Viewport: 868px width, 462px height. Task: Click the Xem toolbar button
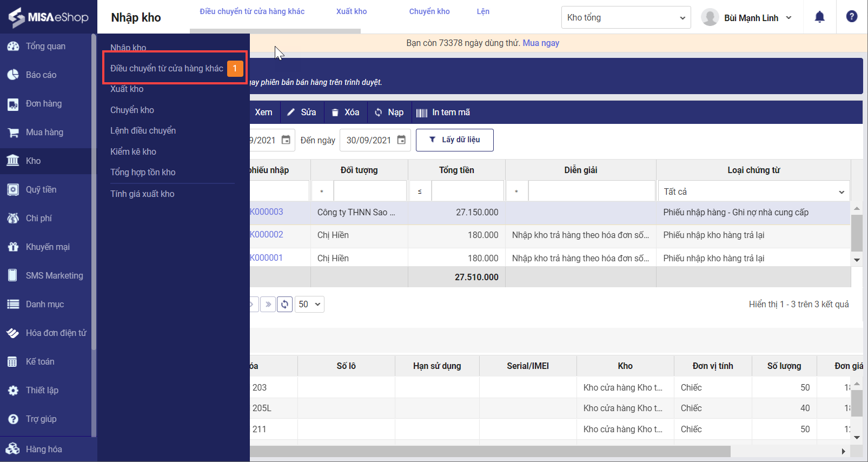pos(264,113)
